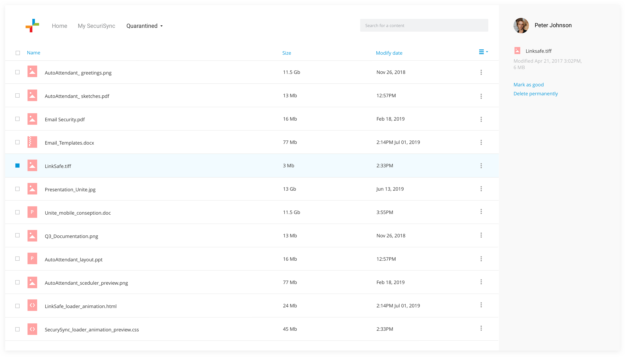Click the 24 Mb size cell

[290, 305]
